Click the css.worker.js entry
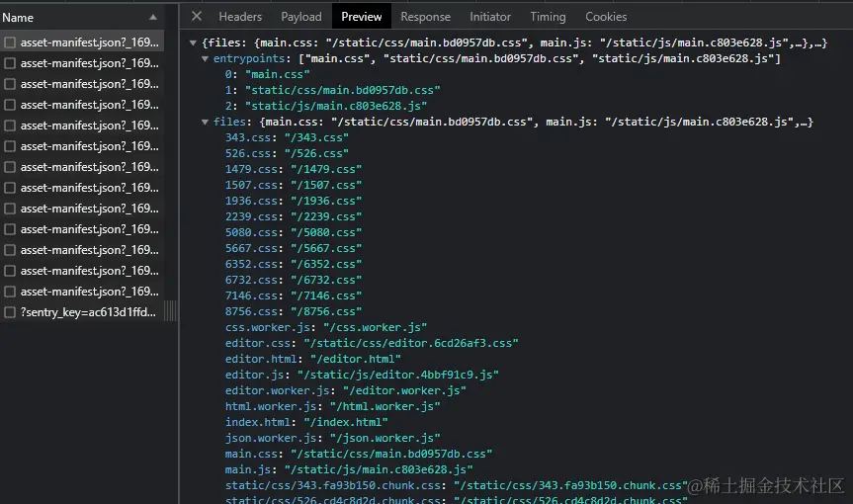The image size is (853, 504). pyautogui.click(x=326, y=327)
